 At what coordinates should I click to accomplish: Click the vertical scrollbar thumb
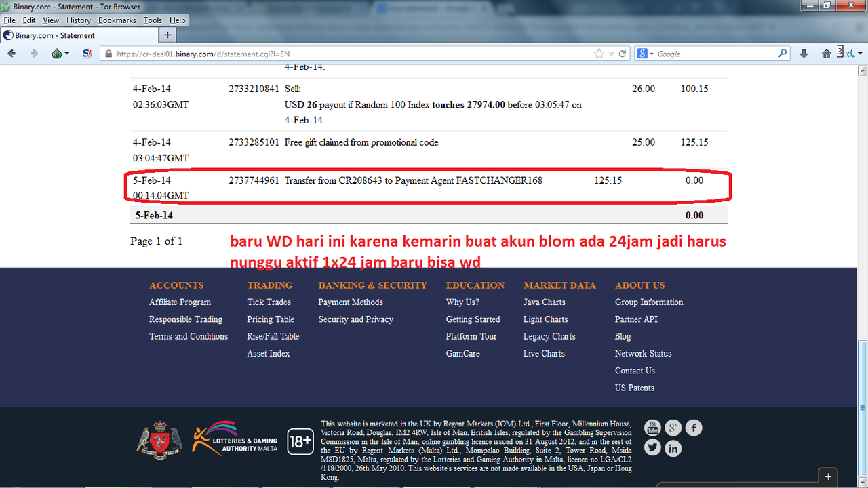(x=862, y=408)
